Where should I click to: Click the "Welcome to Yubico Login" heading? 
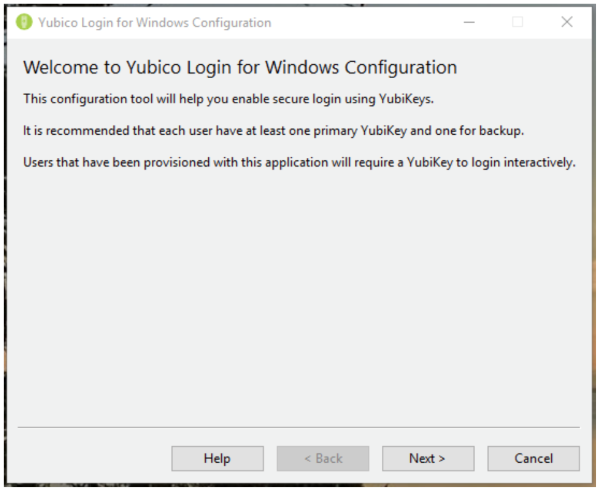pyautogui.click(x=239, y=68)
